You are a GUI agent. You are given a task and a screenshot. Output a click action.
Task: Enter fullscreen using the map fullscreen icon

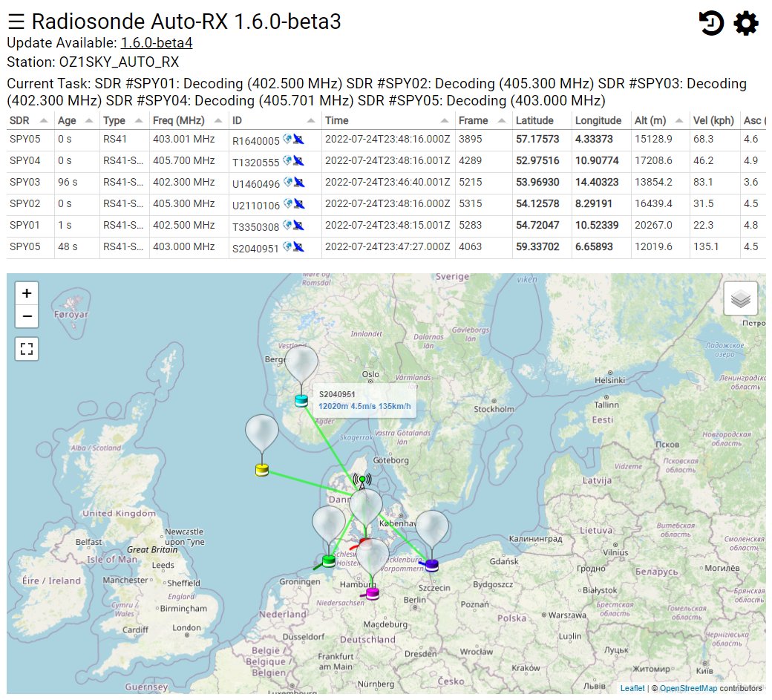click(x=27, y=349)
